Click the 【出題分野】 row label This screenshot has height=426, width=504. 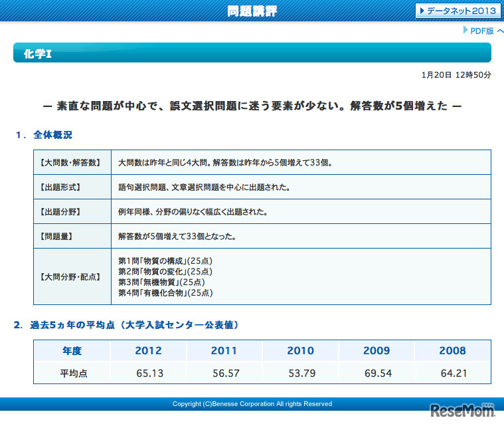72,212
